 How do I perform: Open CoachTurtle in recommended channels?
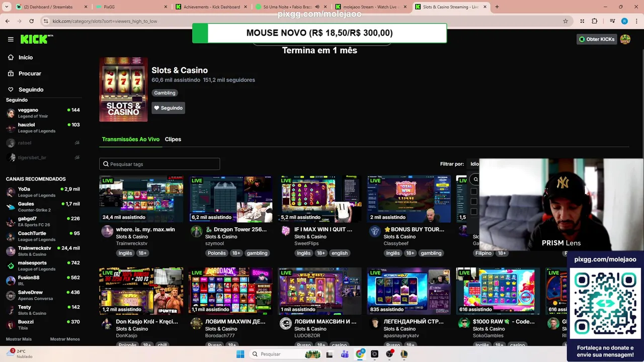click(x=43, y=236)
